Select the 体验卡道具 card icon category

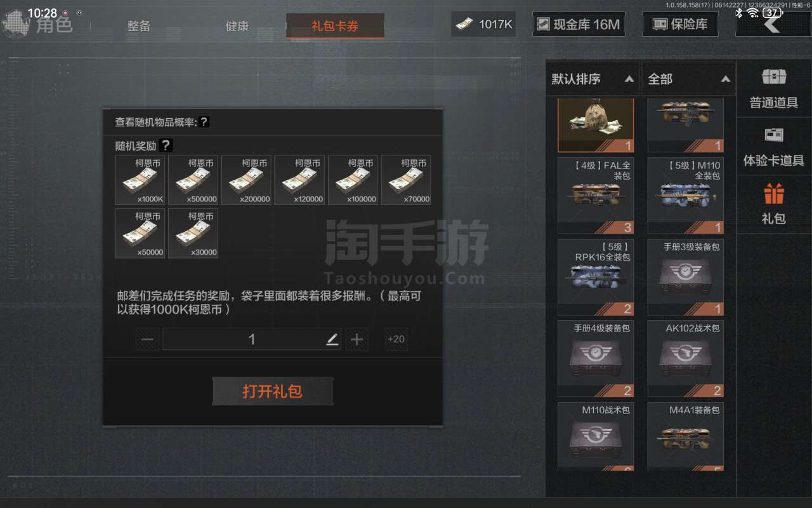tap(773, 147)
